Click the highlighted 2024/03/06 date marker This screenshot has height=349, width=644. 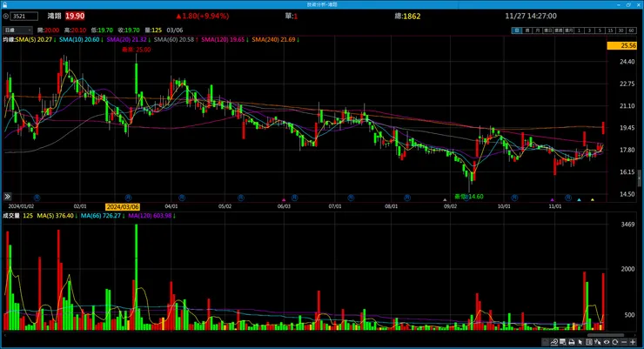pos(123,207)
